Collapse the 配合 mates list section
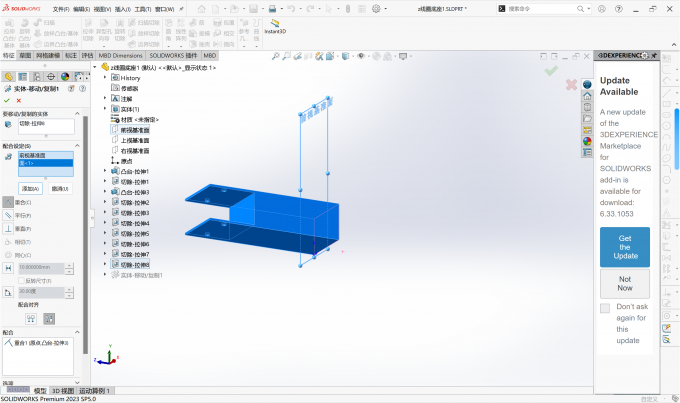Screen dimensions: 680x403 [78, 332]
